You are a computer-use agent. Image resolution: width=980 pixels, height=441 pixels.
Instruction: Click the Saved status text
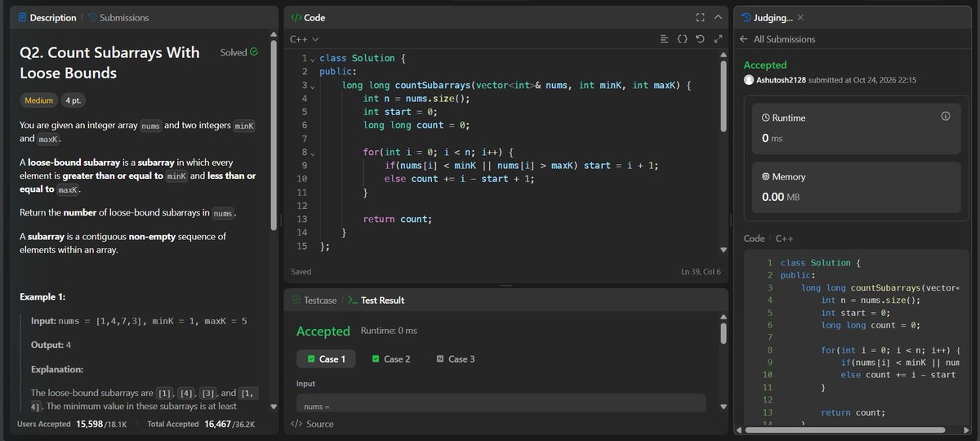point(301,271)
